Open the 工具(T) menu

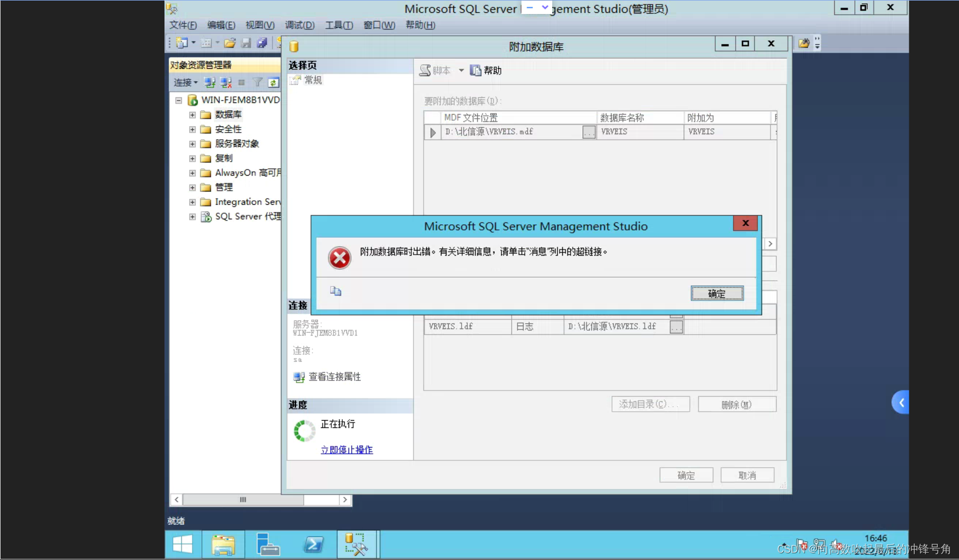[x=339, y=25]
